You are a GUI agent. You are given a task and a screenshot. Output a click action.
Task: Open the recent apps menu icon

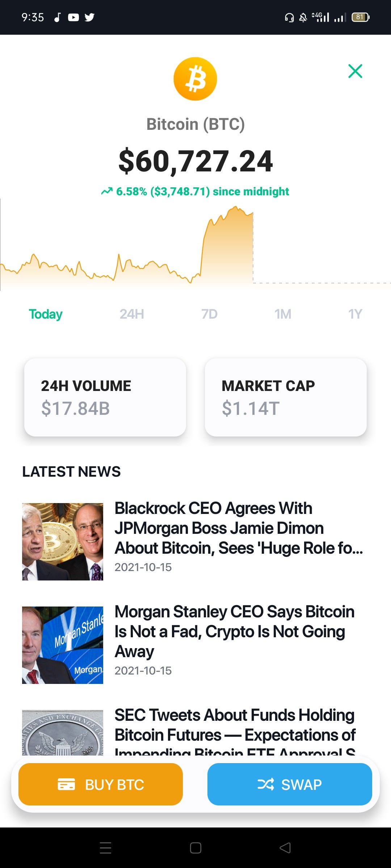point(105,848)
